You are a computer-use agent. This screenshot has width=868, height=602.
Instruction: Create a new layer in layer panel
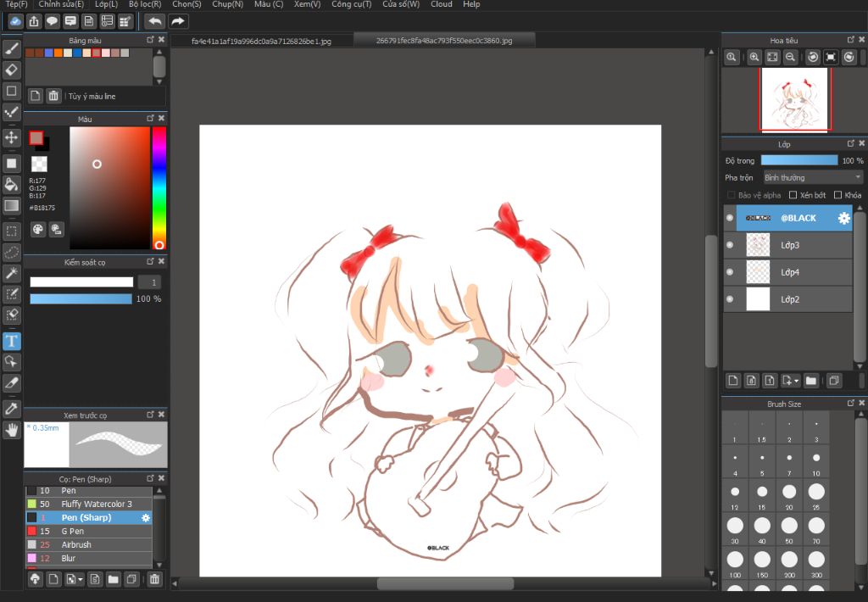click(733, 381)
